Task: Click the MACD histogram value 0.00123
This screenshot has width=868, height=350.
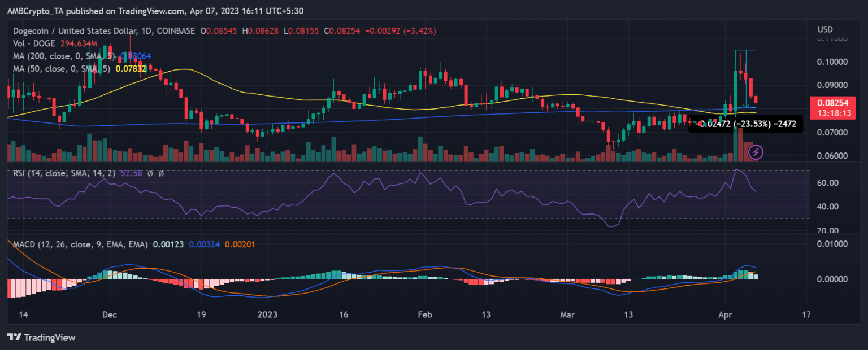Action: (168, 243)
